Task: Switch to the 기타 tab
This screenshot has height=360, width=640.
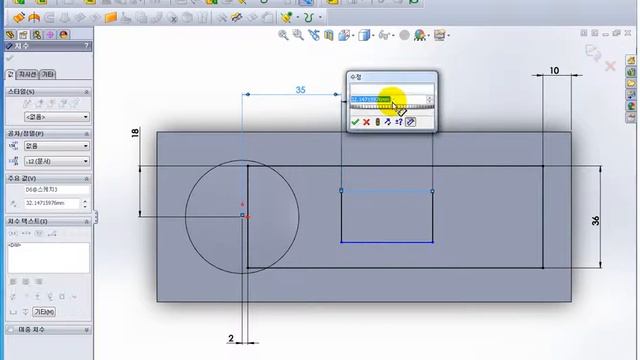Action: [x=48, y=74]
